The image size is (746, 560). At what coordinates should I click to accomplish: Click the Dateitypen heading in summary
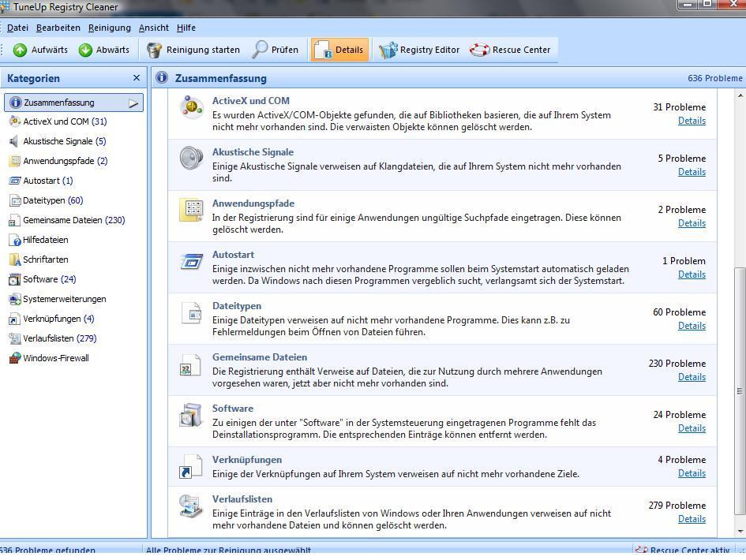[x=237, y=306]
